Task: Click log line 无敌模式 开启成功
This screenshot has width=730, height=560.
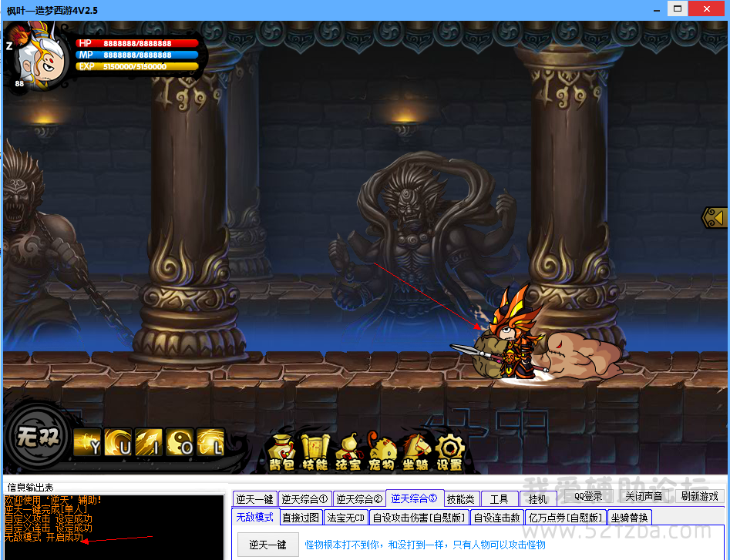Action: tap(44, 537)
